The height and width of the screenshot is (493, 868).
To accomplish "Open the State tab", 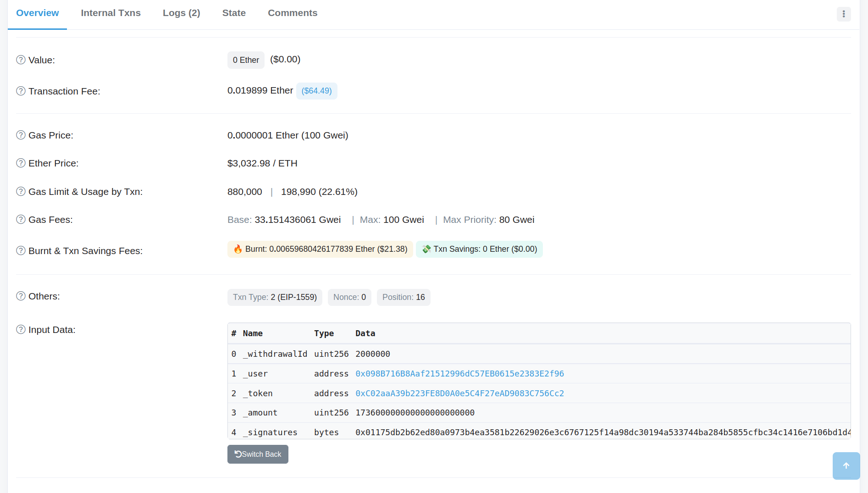I will 234,13.
